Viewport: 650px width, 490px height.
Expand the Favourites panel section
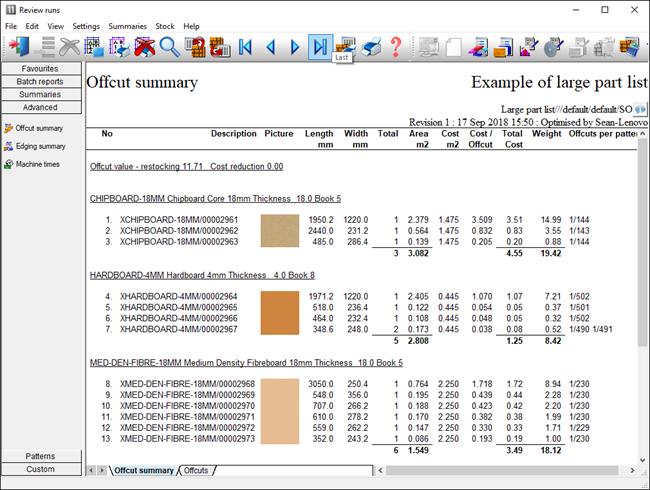pyautogui.click(x=40, y=68)
